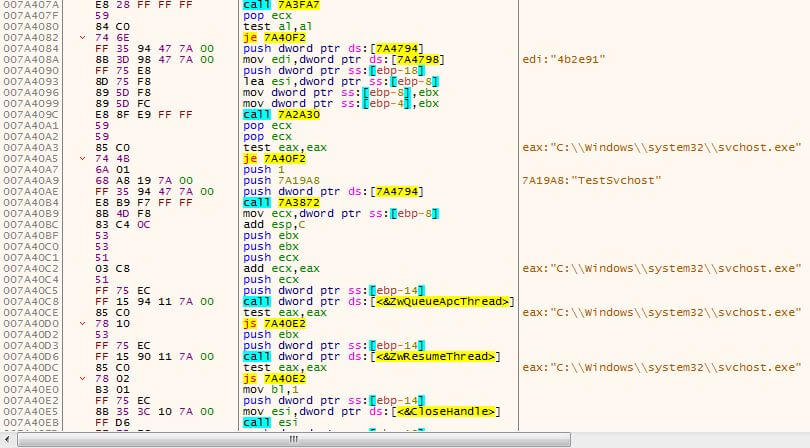Click bytes 'E8 28 FF FF FF'
This screenshot has width=810, height=448.
point(144,5)
